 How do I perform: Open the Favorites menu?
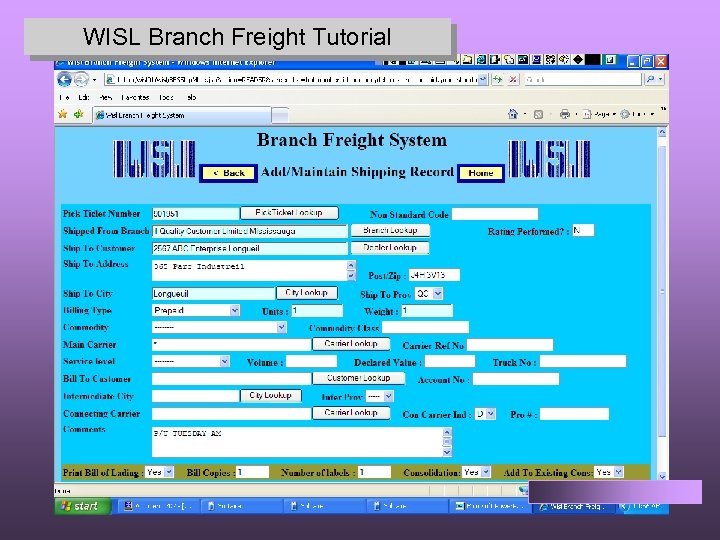[x=135, y=97]
